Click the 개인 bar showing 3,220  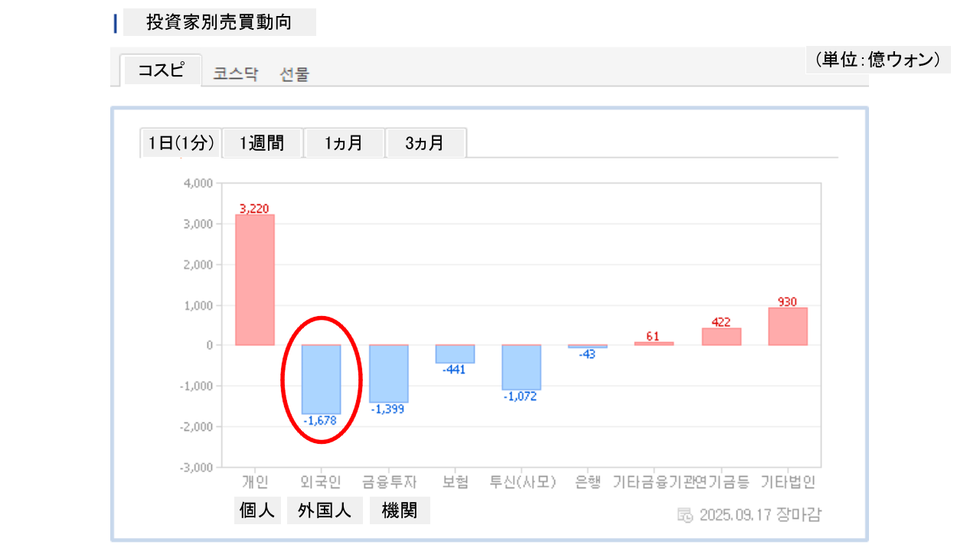254,279
